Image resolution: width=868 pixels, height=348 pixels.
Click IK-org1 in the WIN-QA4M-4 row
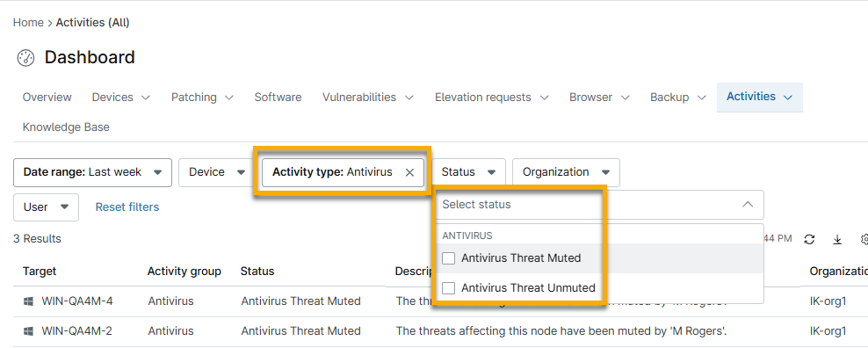pos(828,301)
